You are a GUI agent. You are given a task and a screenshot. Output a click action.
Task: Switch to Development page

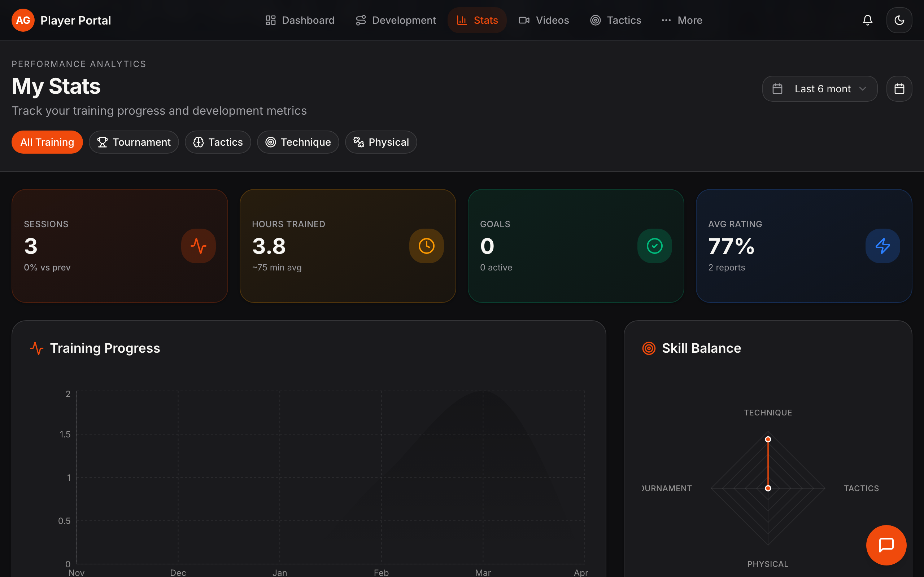[396, 20]
